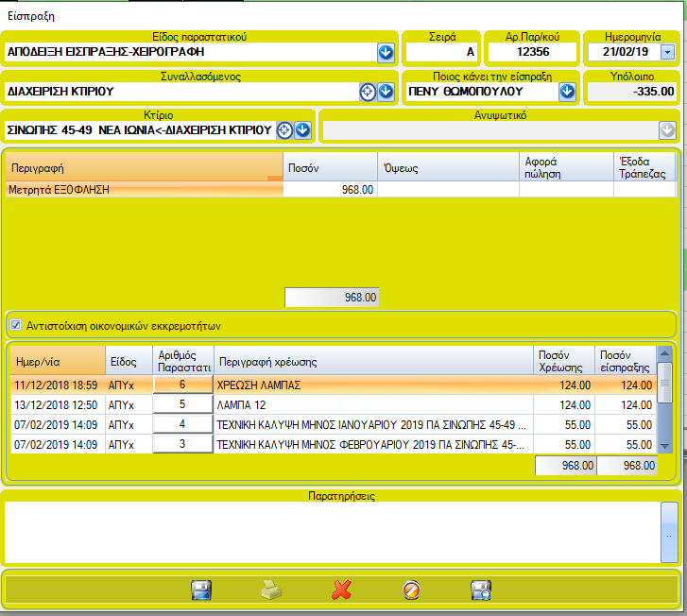Open the Συναλλασόμενος dropdown arrow
This screenshot has width=687, height=616.
386,92
